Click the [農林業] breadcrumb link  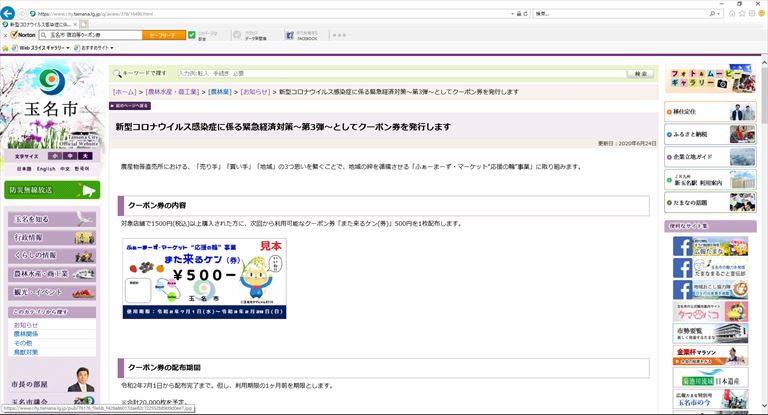pos(219,92)
